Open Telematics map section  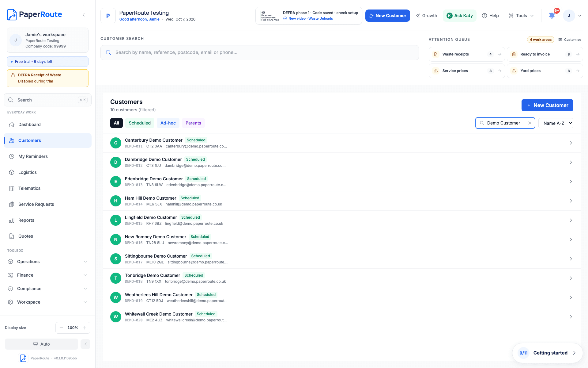(x=47, y=188)
